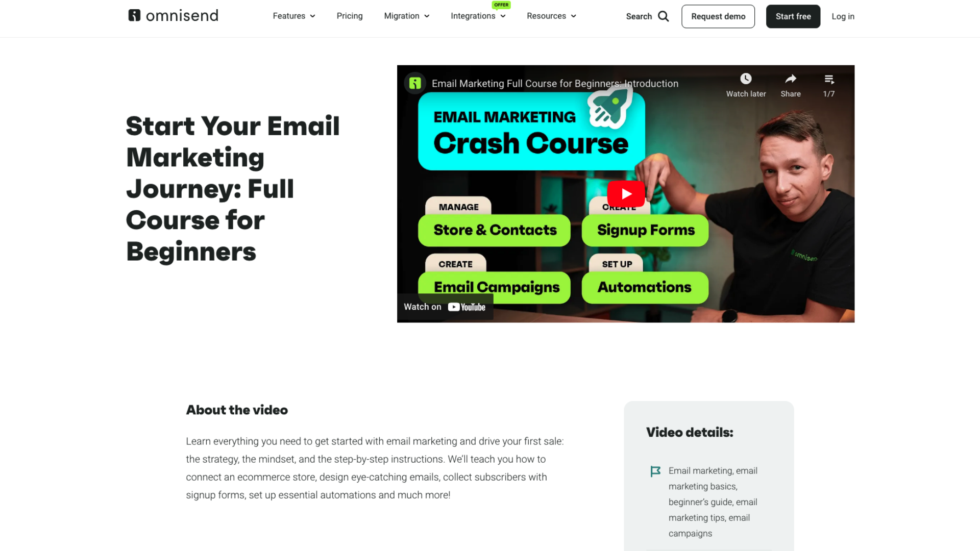Click the Request demo button
Screen dimensions: 980x551
(x=718, y=16)
